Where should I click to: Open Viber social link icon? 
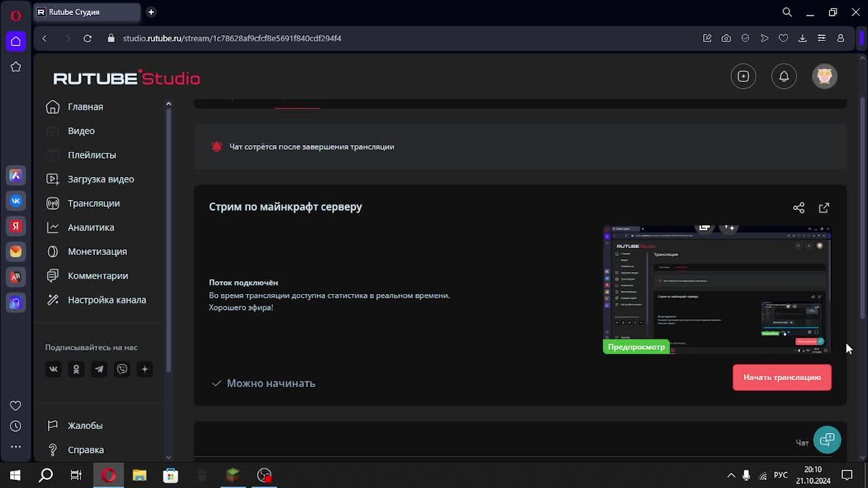(x=122, y=369)
